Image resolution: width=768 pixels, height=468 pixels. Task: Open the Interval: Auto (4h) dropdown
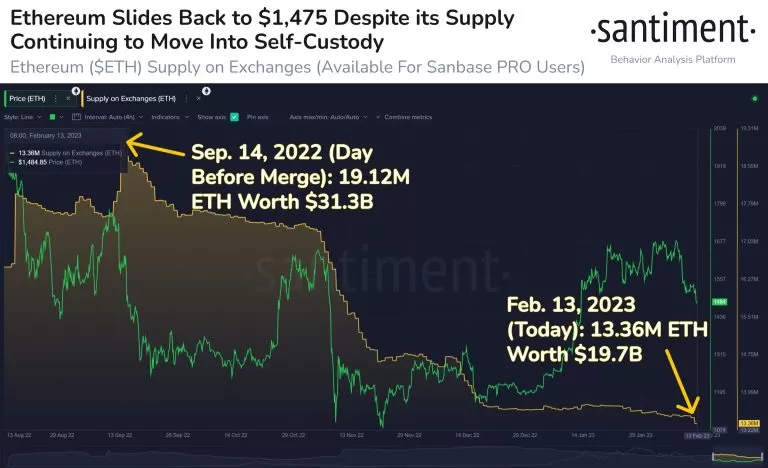click(x=114, y=117)
